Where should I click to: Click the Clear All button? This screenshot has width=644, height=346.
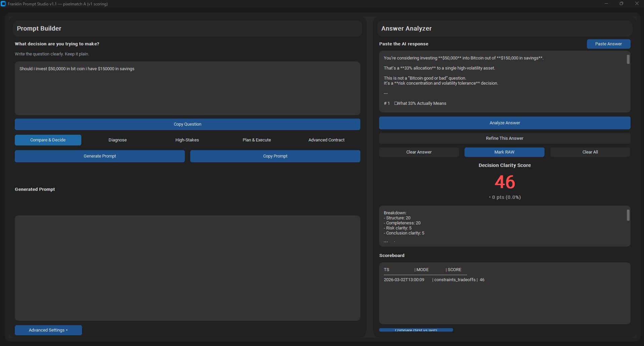(x=590, y=152)
